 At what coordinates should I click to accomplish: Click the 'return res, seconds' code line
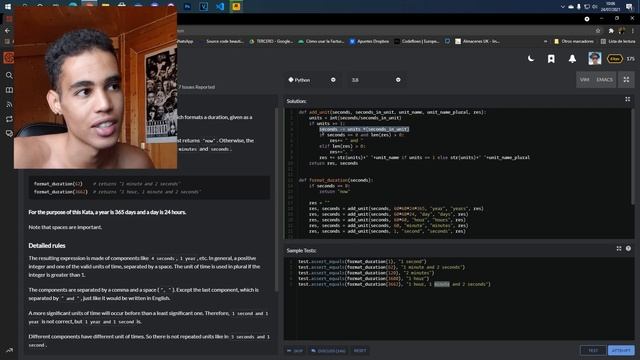point(333,163)
